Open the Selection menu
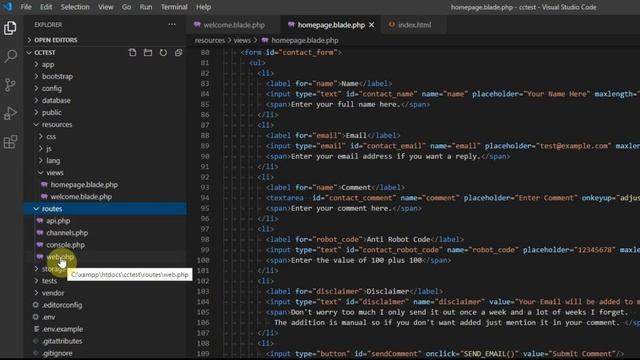The height and width of the screenshot is (360, 640). (75, 7)
